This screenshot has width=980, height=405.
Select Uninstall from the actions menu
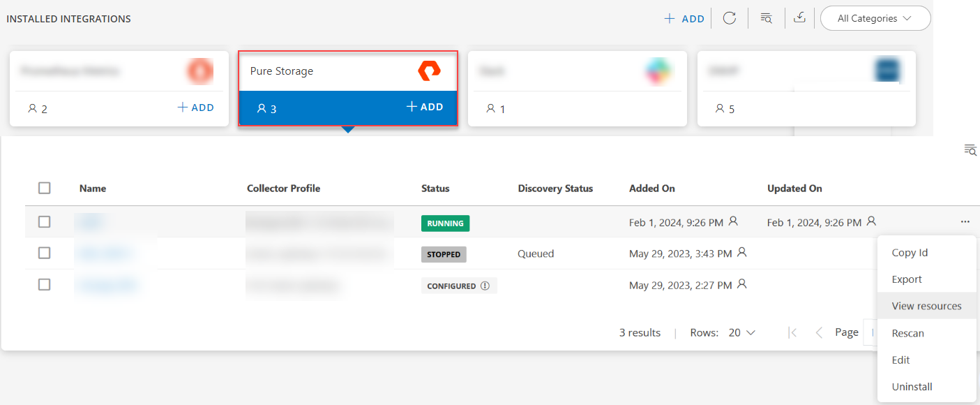coord(912,386)
